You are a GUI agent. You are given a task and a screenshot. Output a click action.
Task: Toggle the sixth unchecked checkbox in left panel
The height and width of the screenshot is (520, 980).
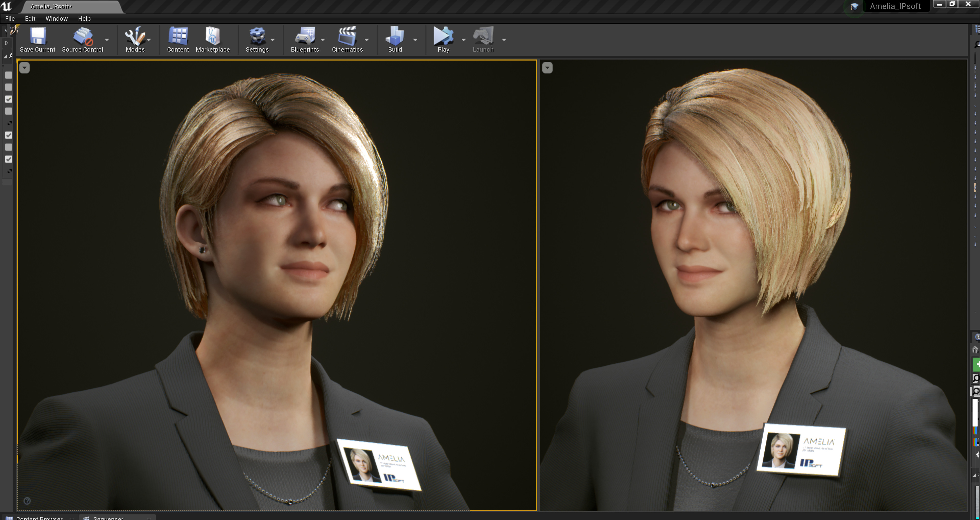8,147
